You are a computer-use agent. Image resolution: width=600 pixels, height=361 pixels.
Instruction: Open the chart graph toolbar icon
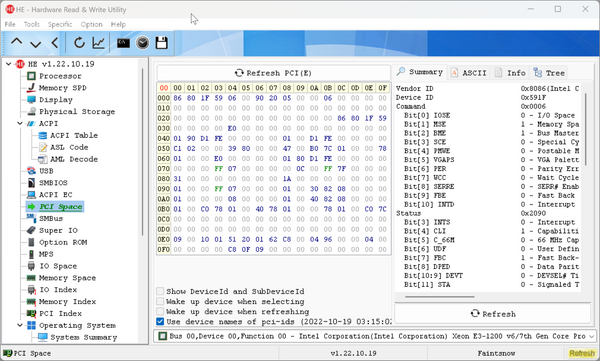pyautogui.click(x=98, y=42)
